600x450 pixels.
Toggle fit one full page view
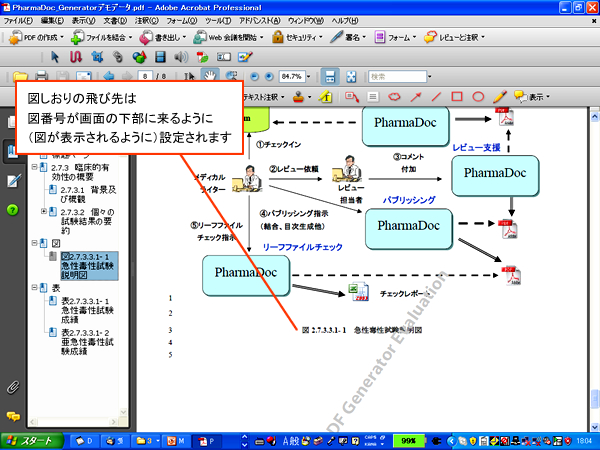[x=351, y=77]
